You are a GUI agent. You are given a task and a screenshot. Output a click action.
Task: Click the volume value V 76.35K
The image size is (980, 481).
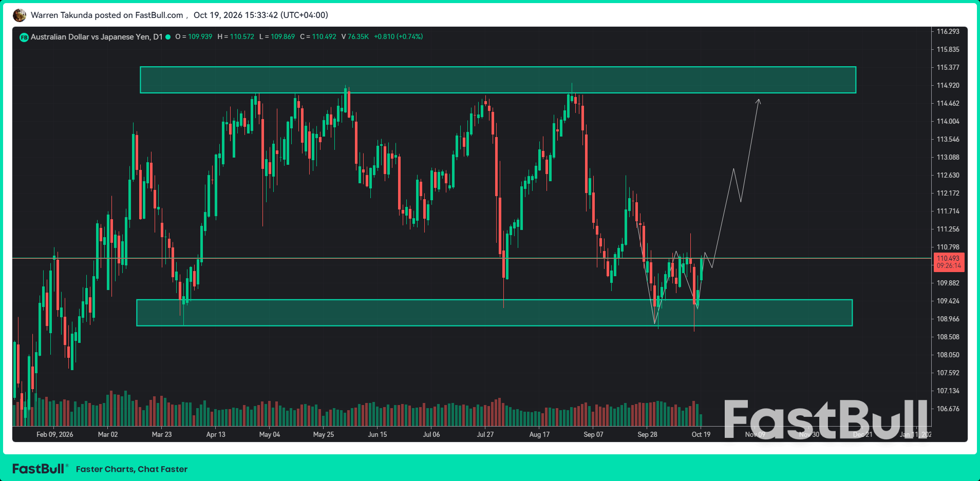355,36
